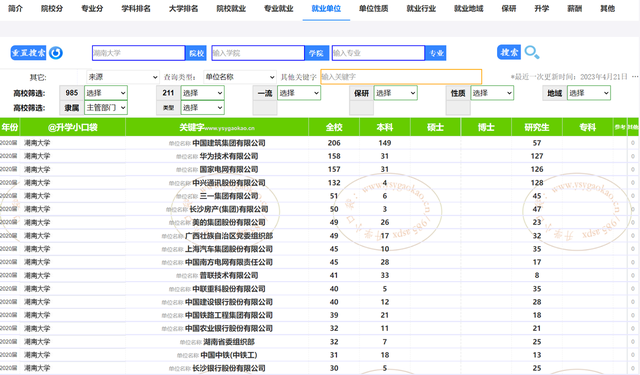This screenshot has height=375, width=640.
Task: Open the 一流 filter dropdown
Action: pyautogui.click(x=299, y=93)
